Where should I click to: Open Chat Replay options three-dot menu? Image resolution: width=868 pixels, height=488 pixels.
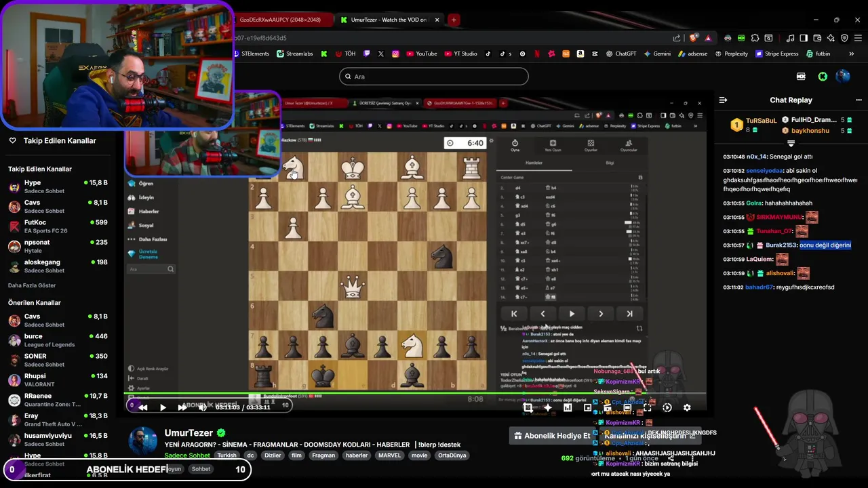pos(859,100)
